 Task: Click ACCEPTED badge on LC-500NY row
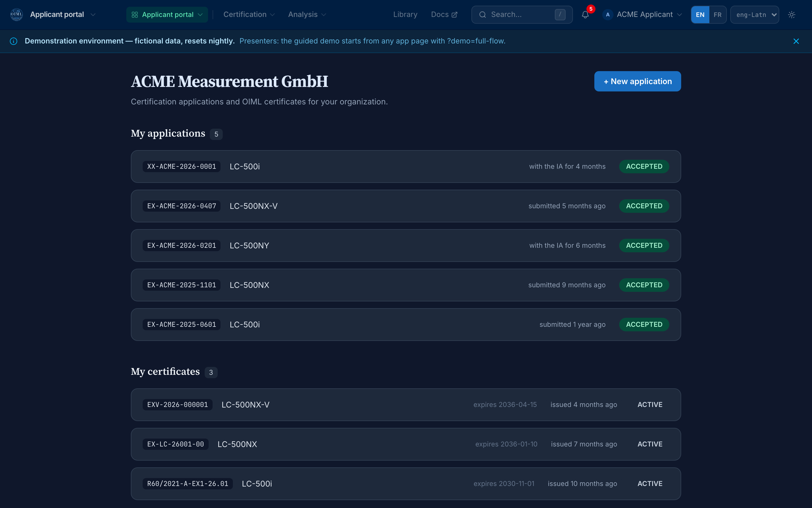point(644,246)
